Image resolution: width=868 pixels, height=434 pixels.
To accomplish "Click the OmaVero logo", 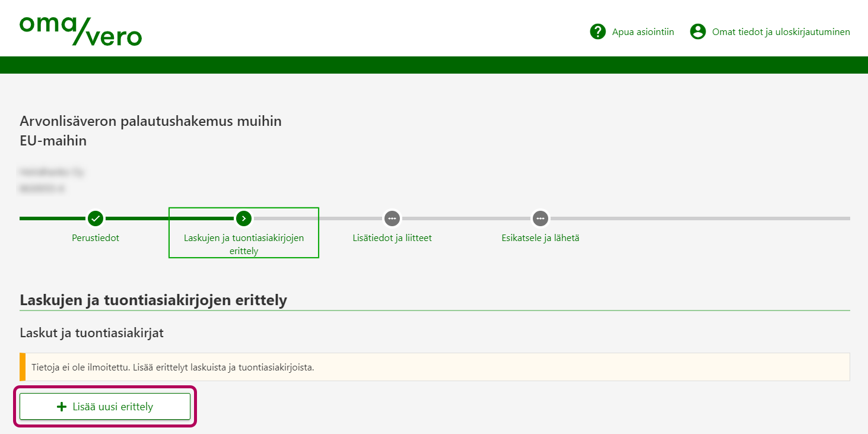I will 81,31.
